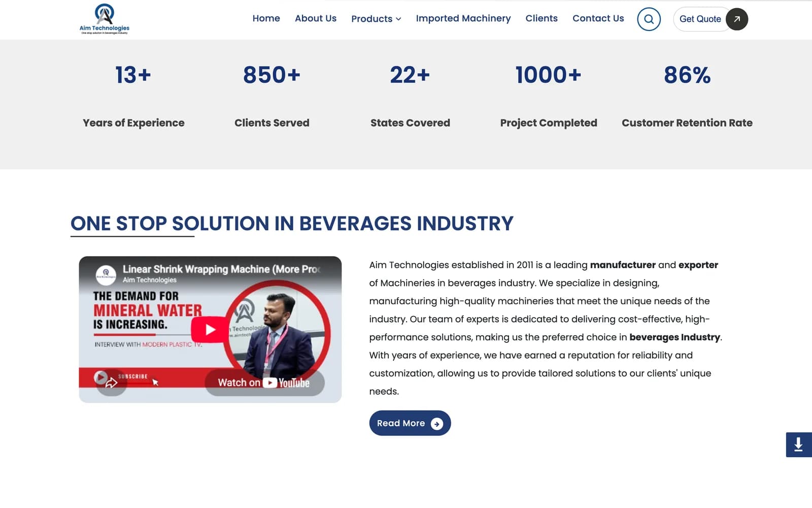Click the video title Linear Shrink Wrapping Machine

coord(221,269)
